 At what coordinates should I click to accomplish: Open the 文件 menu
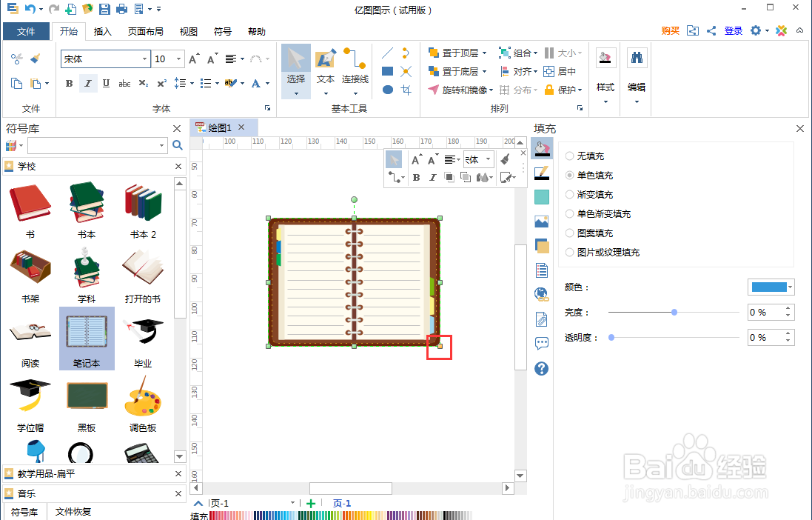click(27, 31)
